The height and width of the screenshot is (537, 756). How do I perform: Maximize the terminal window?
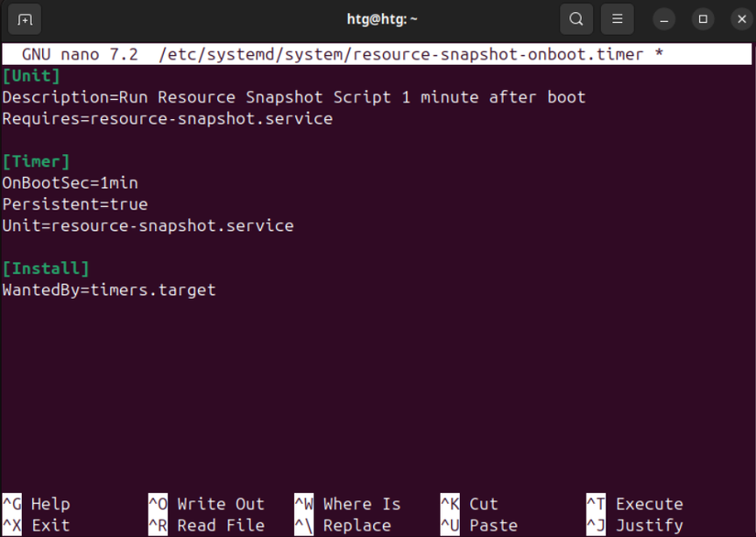(x=703, y=18)
